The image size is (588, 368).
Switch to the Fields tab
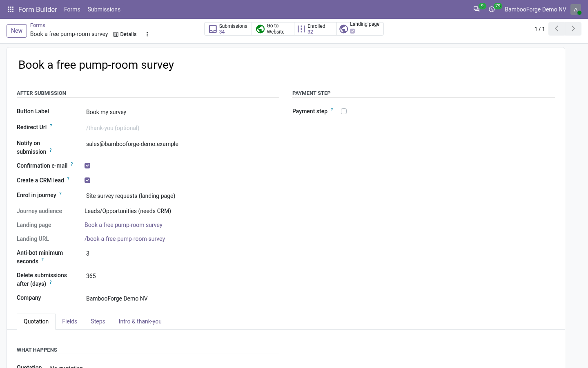point(69,321)
